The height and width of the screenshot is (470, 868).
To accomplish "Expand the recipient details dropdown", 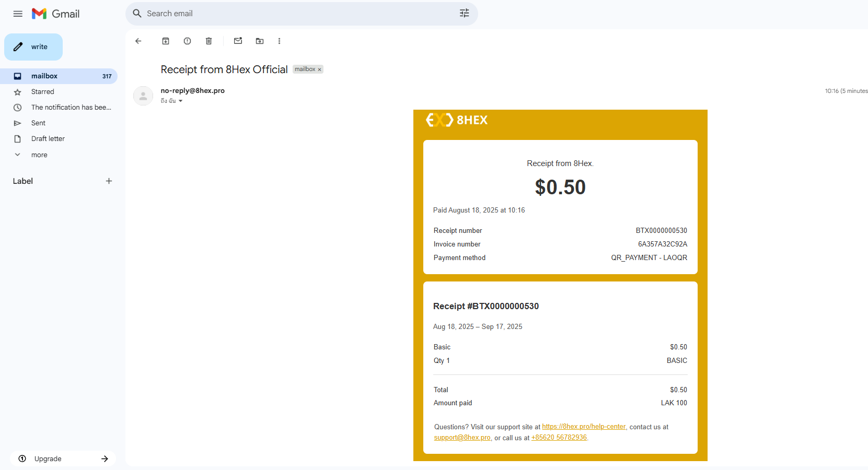I will pyautogui.click(x=181, y=101).
